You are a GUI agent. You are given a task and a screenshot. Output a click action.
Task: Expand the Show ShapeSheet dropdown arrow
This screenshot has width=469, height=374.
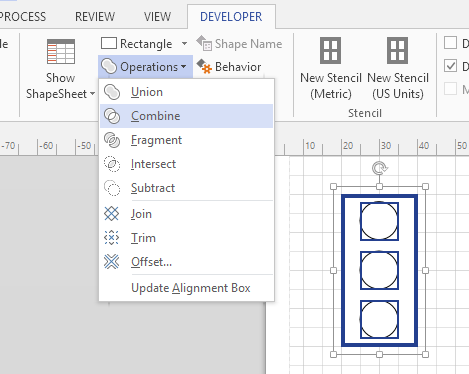(x=92, y=94)
